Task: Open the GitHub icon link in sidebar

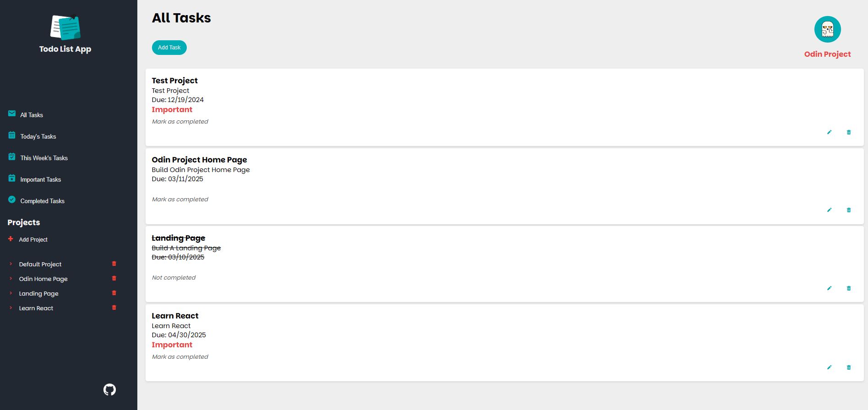Action: (x=109, y=389)
